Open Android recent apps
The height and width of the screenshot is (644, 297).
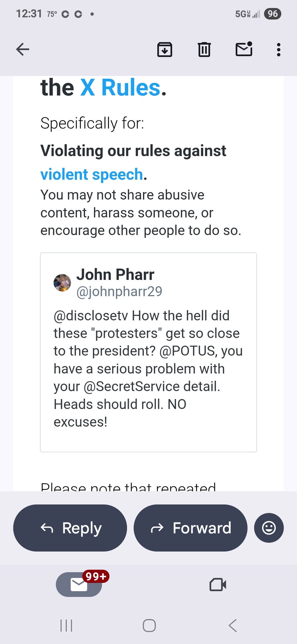point(66,625)
